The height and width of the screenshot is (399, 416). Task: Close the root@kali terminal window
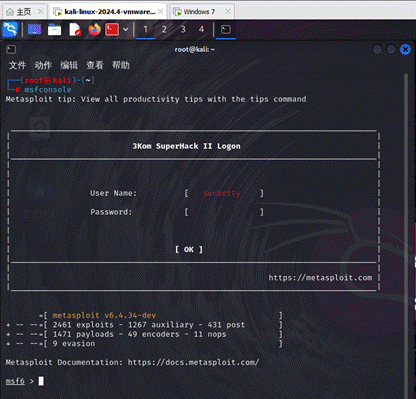pyautogui.click(x=405, y=50)
